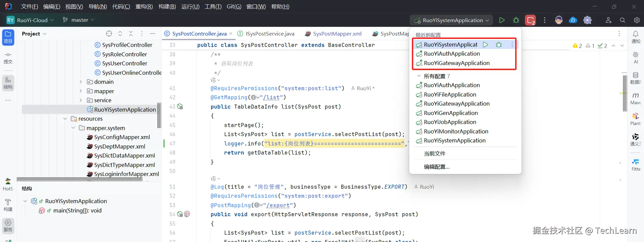This screenshot has width=644, height=242.
Task: Open the Git(G) menu
Action: [234, 6]
